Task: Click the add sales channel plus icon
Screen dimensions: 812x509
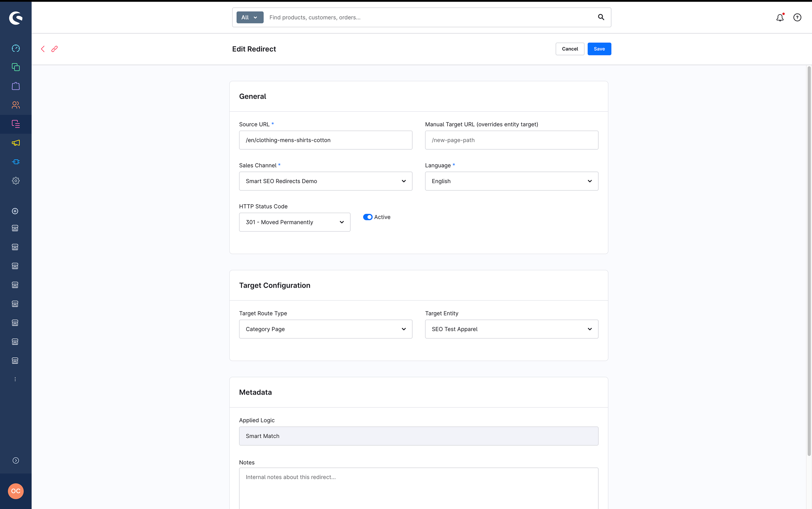Action: (15, 211)
